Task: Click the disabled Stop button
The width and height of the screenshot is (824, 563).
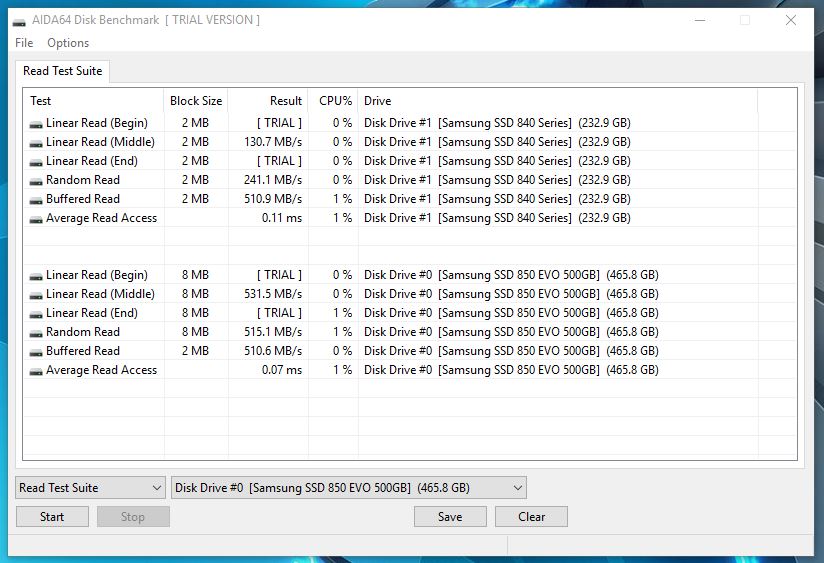Action: pyautogui.click(x=133, y=517)
